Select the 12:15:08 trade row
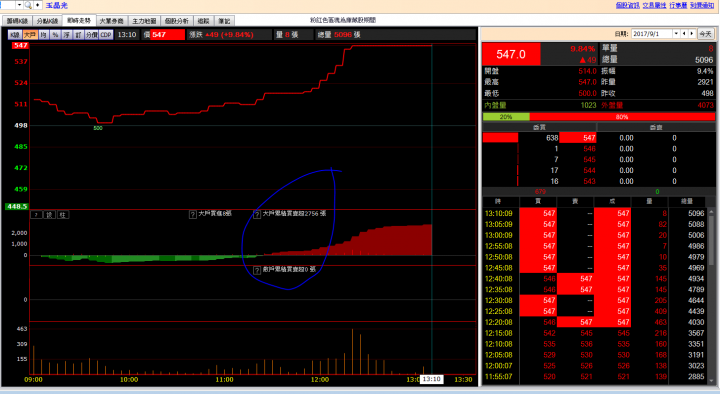This screenshot has height=394, width=720. [594, 333]
